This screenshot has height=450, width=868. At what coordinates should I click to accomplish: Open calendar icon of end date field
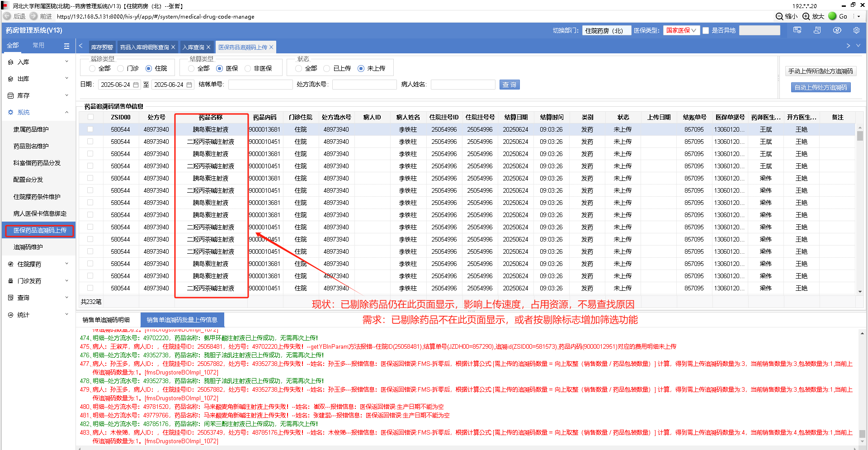click(x=189, y=85)
